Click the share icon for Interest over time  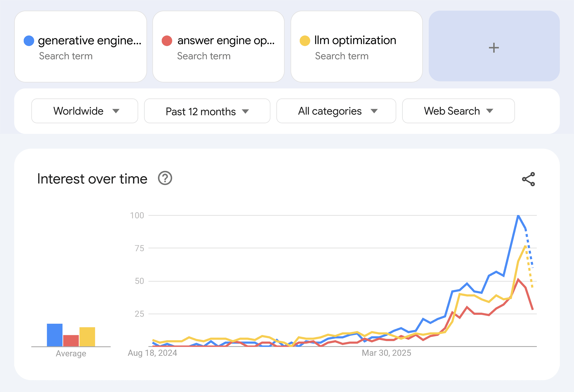[529, 179]
